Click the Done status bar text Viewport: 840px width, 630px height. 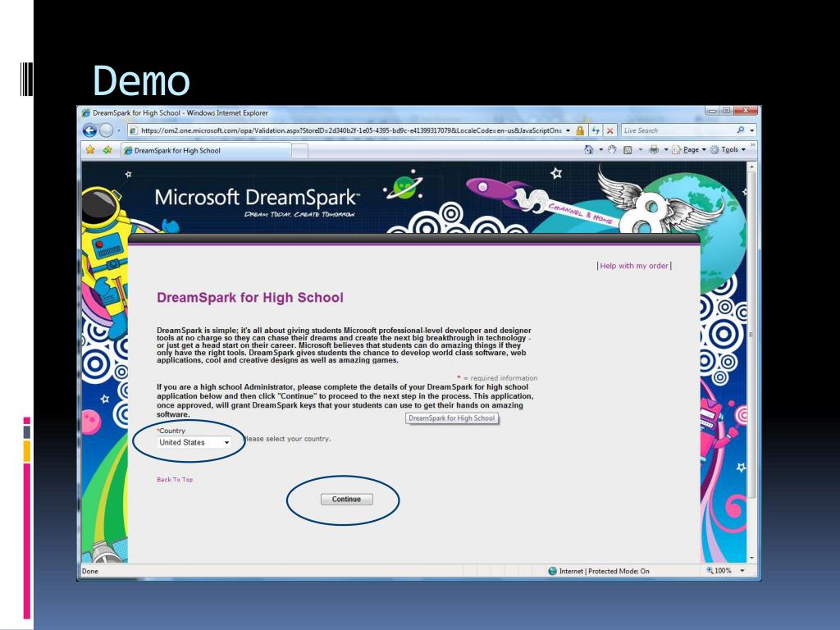click(90, 571)
